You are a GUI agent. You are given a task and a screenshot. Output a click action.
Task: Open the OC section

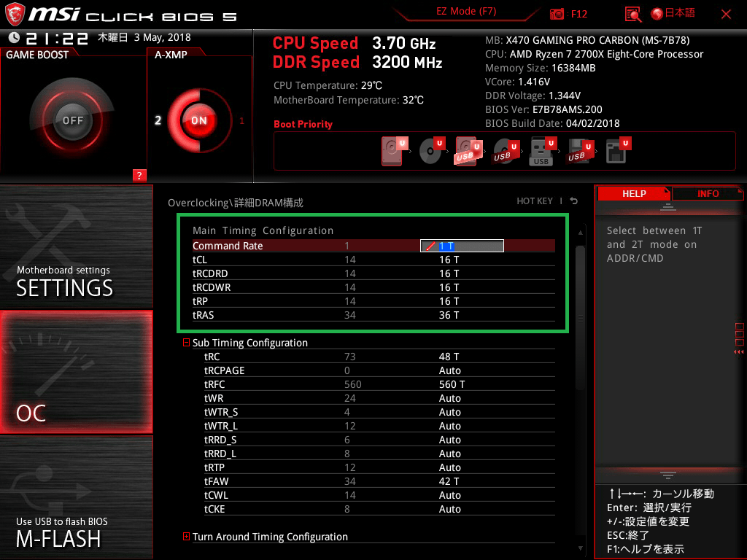click(x=76, y=373)
